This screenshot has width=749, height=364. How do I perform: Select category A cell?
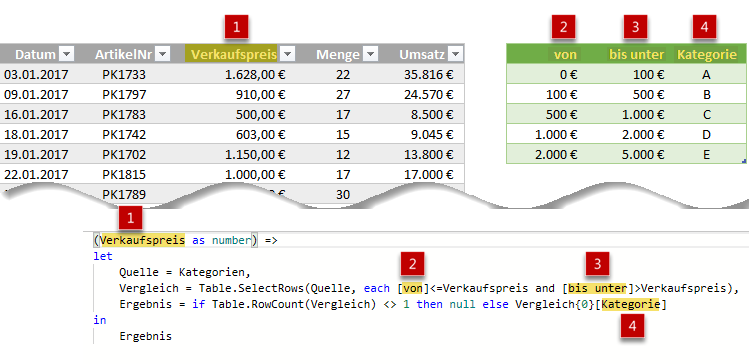pos(707,75)
